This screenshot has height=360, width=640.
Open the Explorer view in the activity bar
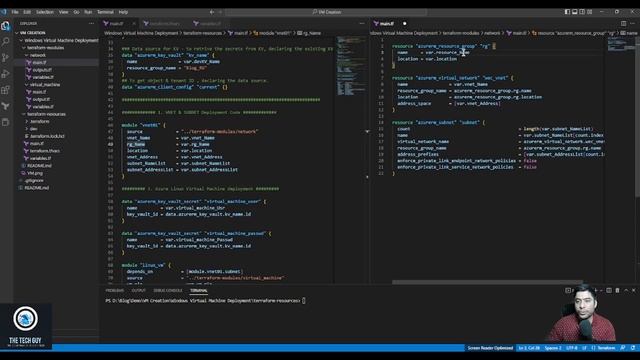pyautogui.click(x=5, y=26)
